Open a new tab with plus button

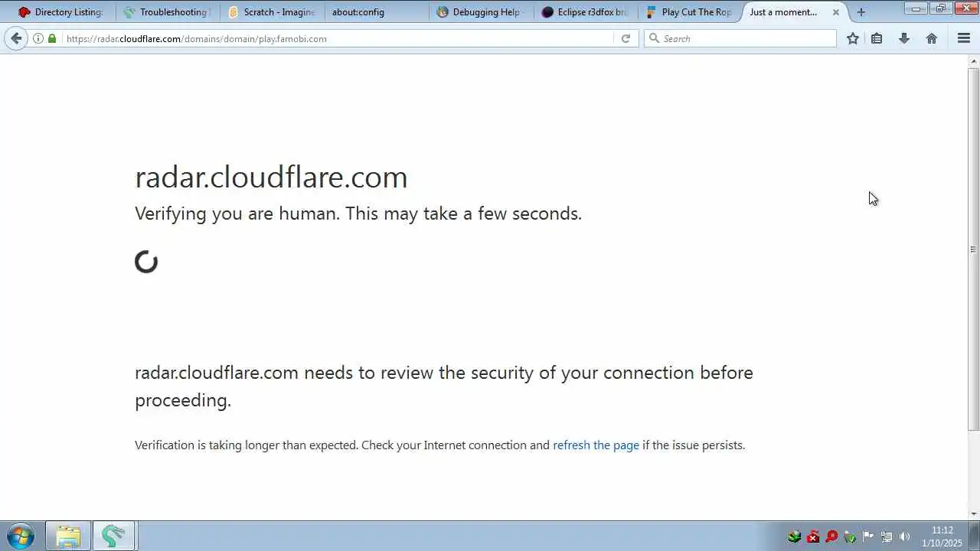click(x=861, y=12)
